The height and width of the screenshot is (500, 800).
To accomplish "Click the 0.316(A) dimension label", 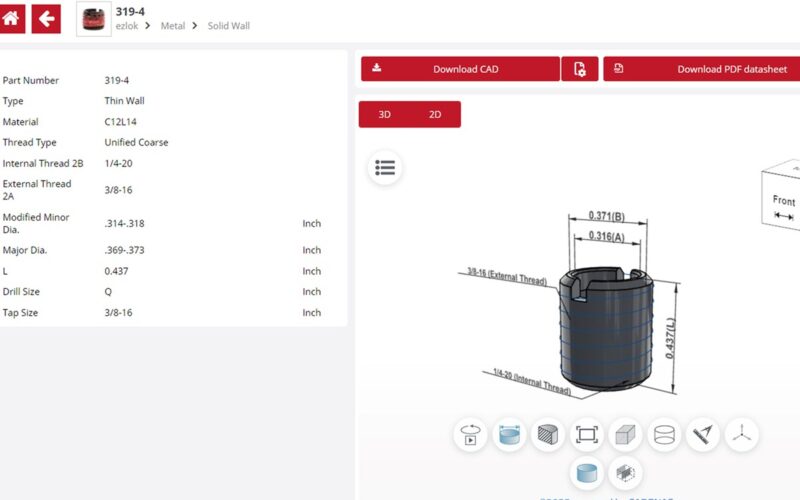I will coord(607,236).
